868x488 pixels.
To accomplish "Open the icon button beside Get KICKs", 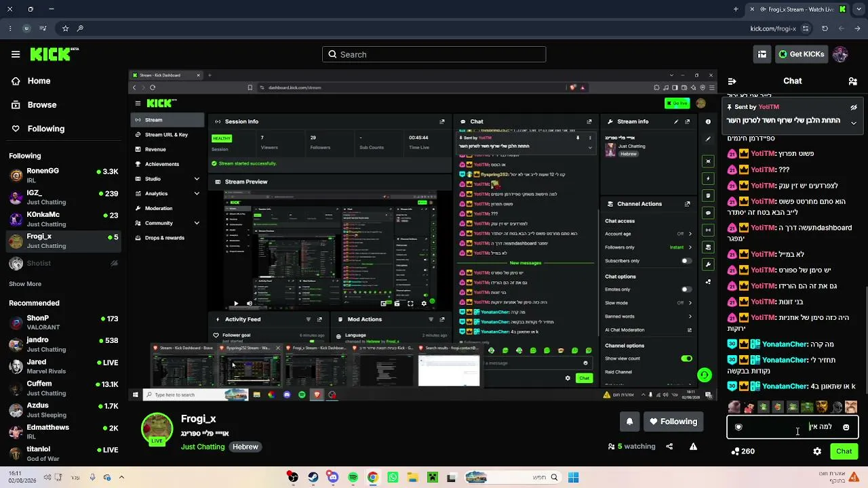I will tap(762, 54).
